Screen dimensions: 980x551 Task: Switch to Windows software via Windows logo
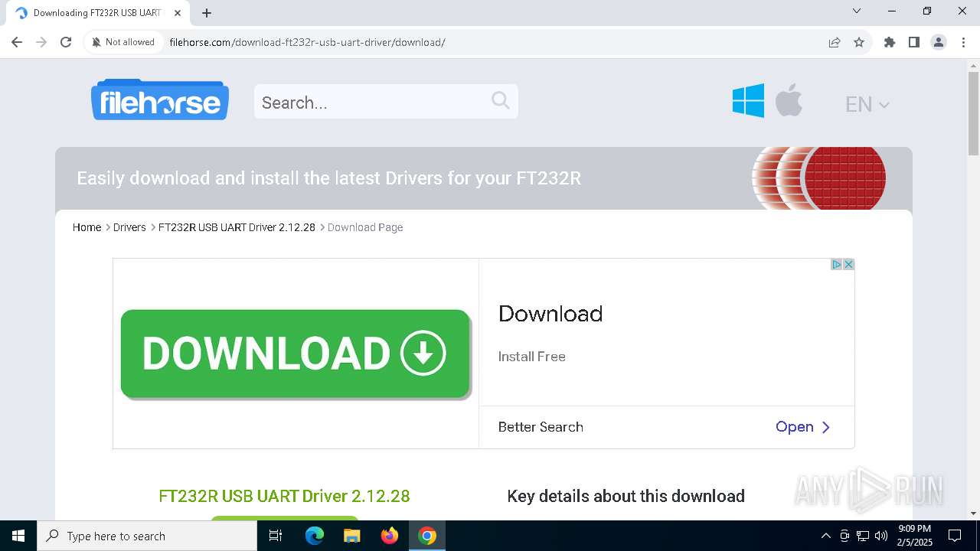tap(748, 100)
